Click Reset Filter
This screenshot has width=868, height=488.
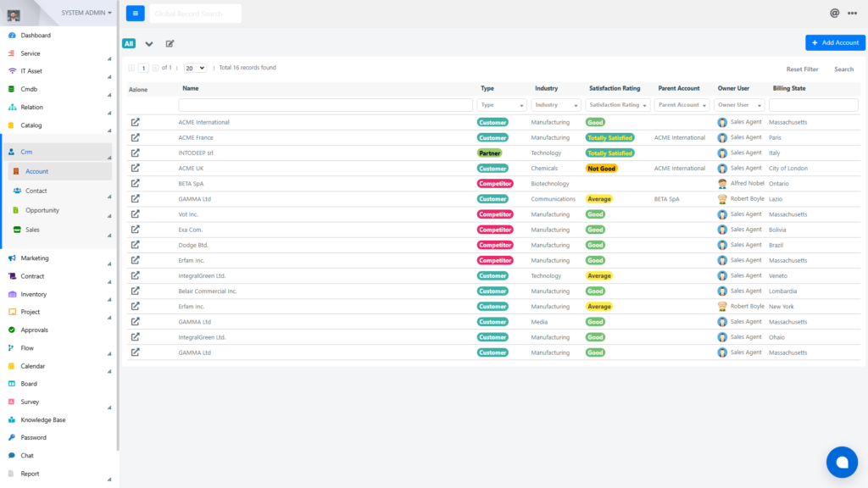click(x=802, y=69)
